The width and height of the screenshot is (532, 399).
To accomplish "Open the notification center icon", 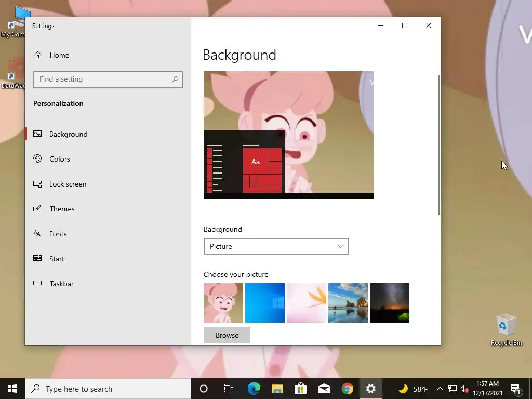I will 516,389.
